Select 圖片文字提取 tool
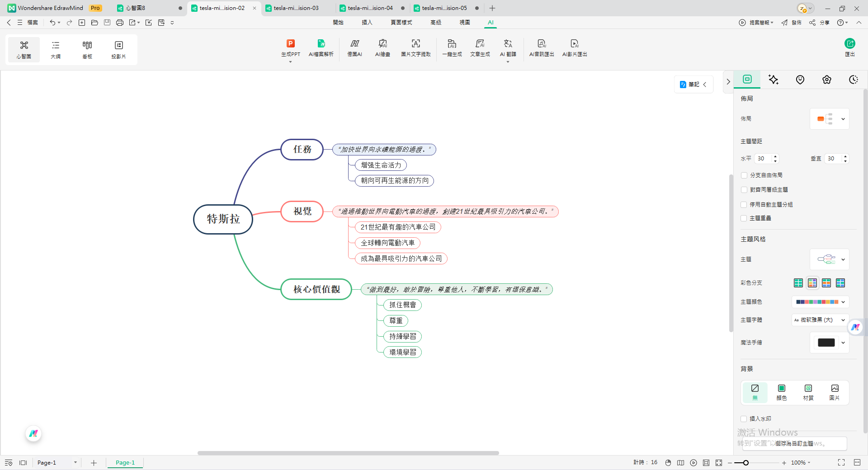This screenshot has height=470, width=868. [415, 44]
